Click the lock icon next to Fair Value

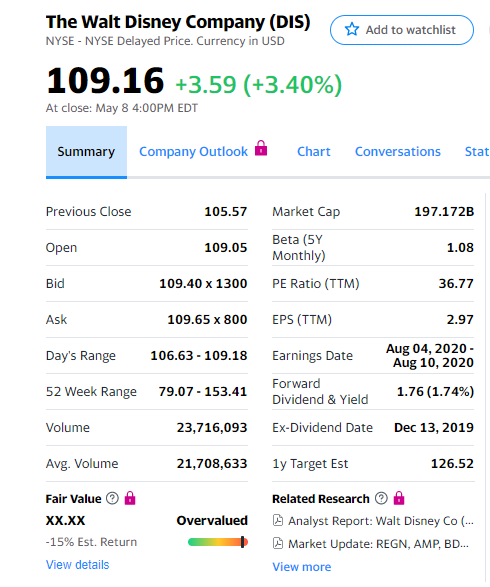click(x=130, y=498)
